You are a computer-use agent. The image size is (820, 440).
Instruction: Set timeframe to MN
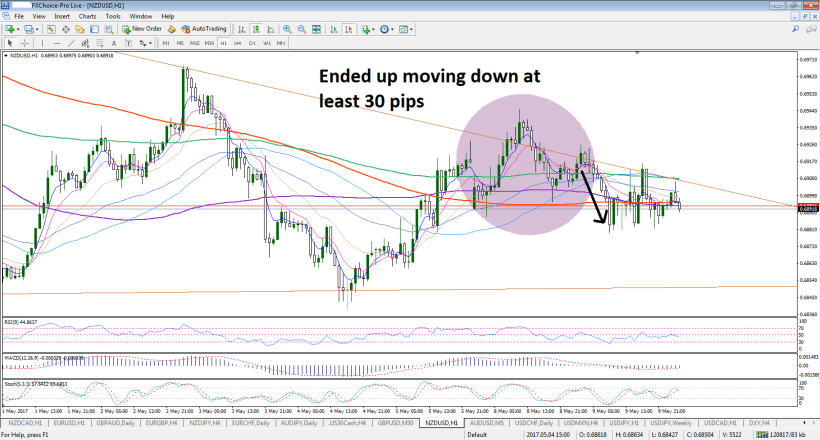click(281, 43)
